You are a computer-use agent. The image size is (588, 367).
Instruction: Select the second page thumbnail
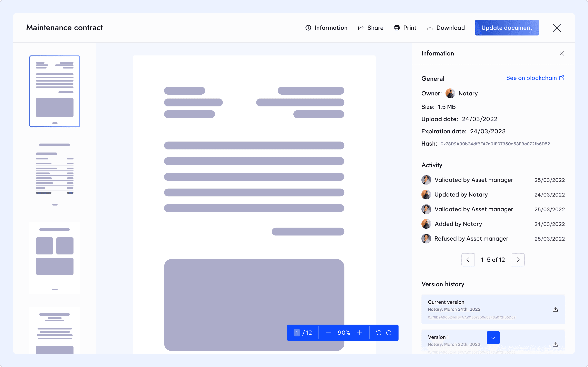tap(55, 174)
